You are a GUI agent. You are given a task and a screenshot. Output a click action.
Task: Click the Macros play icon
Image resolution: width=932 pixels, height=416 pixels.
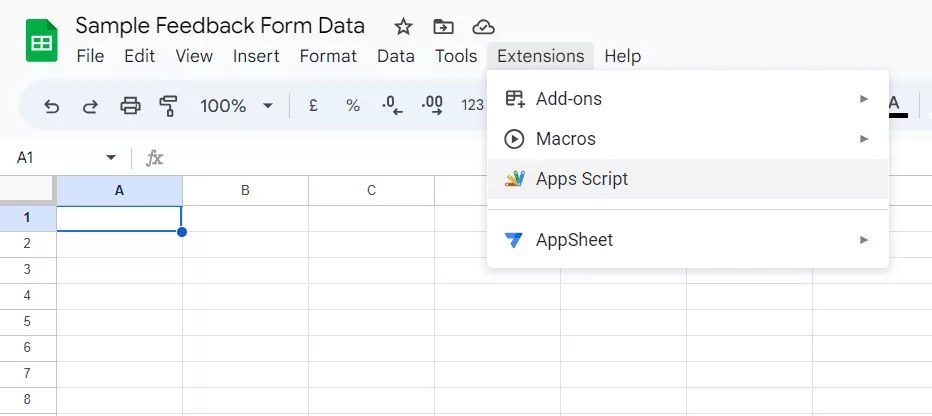point(514,139)
